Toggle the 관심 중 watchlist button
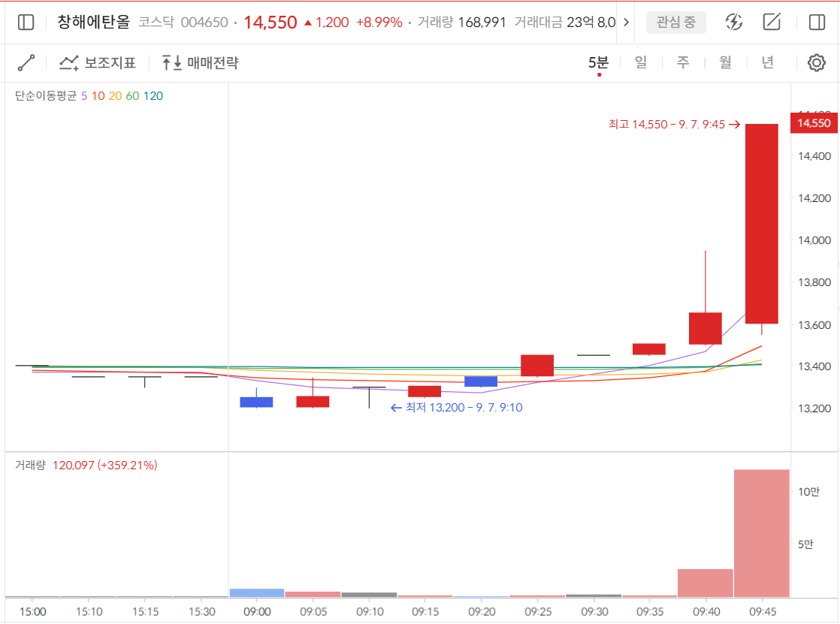 pos(676,22)
